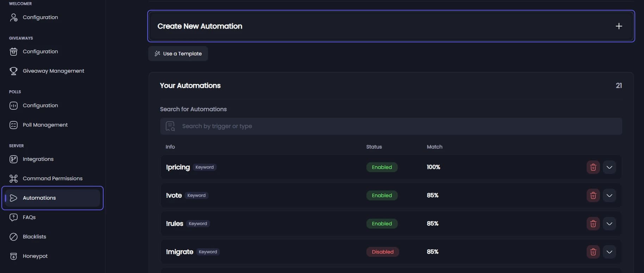This screenshot has width=644, height=273.
Task: Click the Honeypot jar icon
Action: tap(13, 256)
